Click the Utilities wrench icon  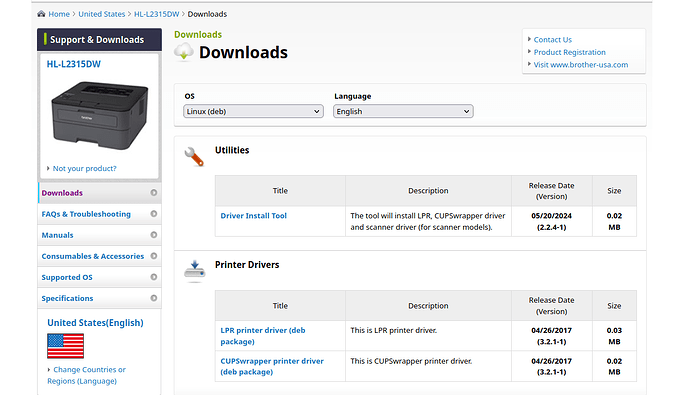194,157
